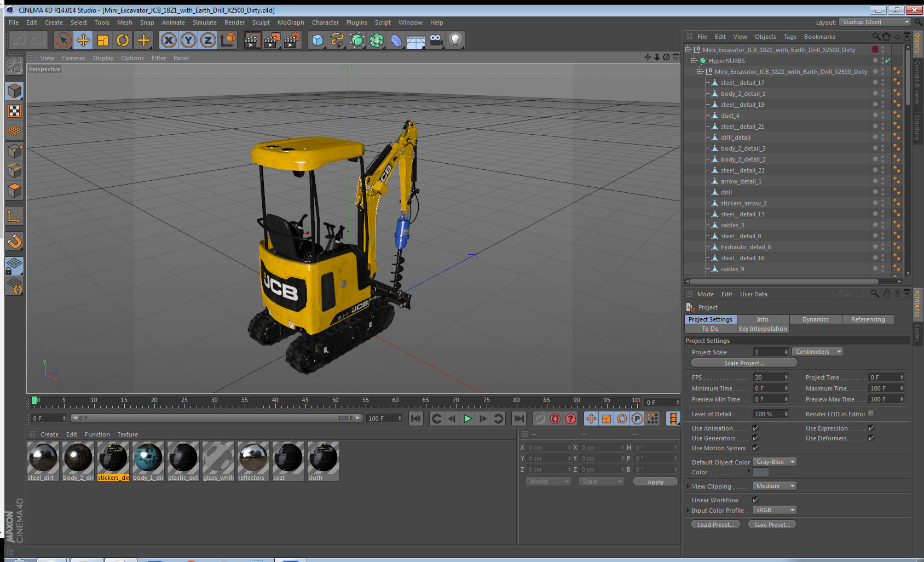Toggle Use Deformers checkbox
Screen dimensions: 924x562
(x=871, y=438)
